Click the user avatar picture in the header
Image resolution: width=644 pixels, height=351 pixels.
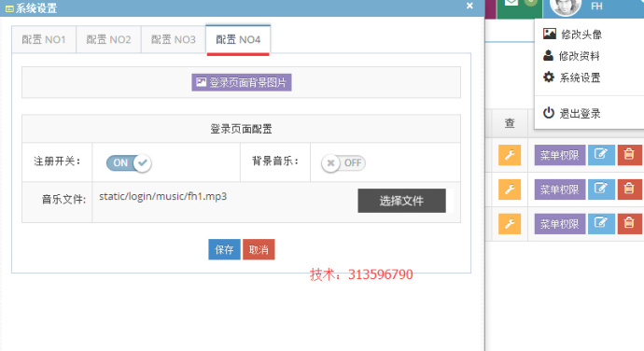(x=566, y=6)
